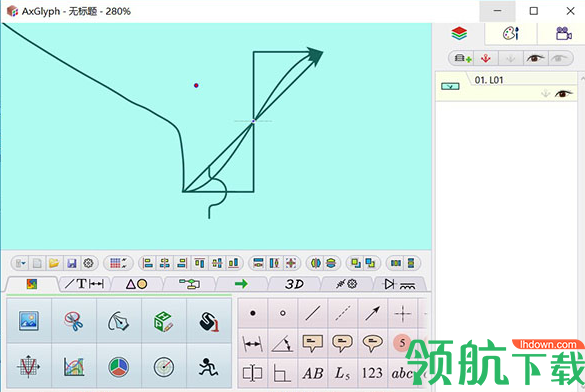Save the drawing with the floppy icon
The width and height of the screenshot is (585, 392).
(71, 263)
